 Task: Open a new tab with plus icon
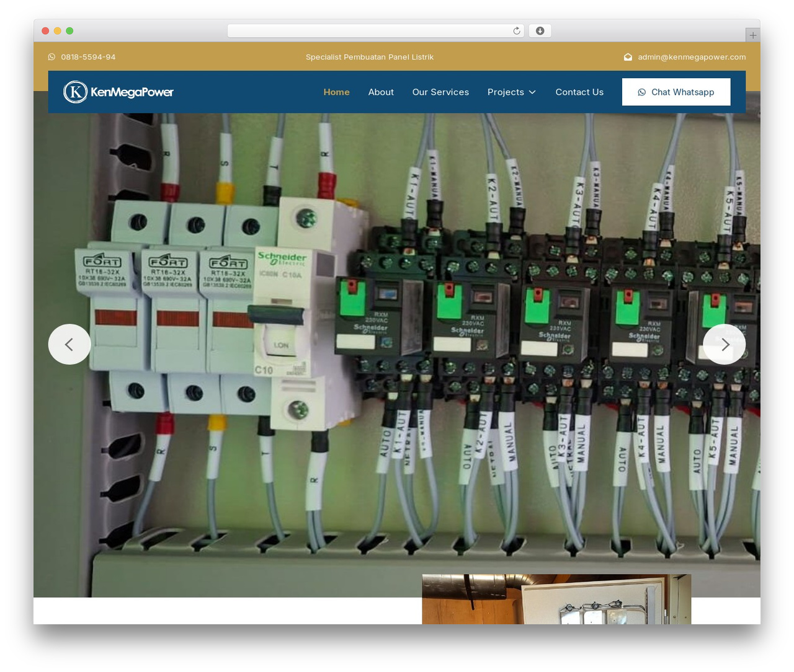pyautogui.click(x=752, y=35)
